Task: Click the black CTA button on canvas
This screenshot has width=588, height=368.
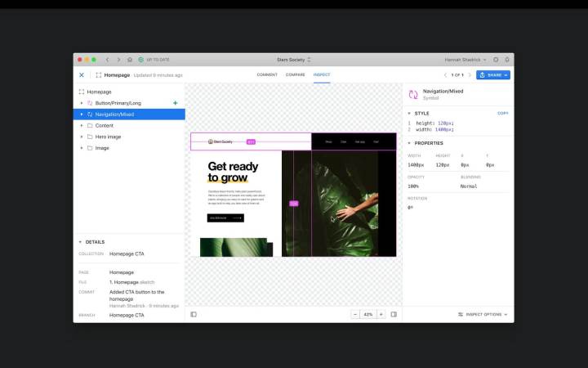Action: (x=225, y=218)
